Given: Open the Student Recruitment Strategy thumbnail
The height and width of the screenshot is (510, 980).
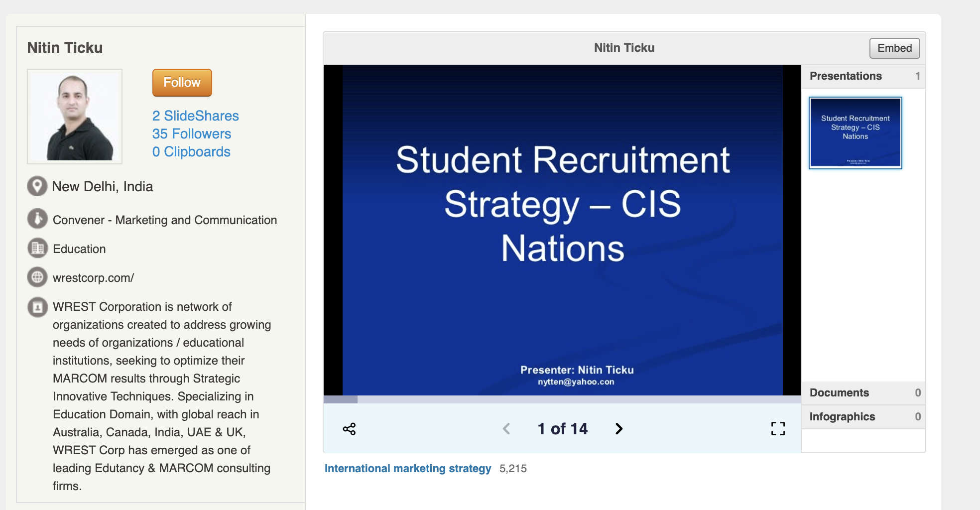Looking at the screenshot, I should (856, 133).
